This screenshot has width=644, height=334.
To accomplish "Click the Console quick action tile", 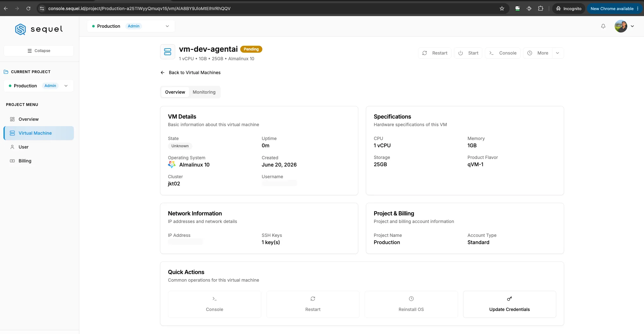I will point(215,304).
